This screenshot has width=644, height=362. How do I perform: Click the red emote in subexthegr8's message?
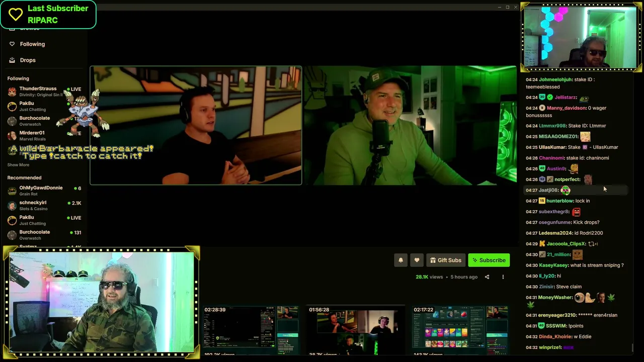click(577, 212)
